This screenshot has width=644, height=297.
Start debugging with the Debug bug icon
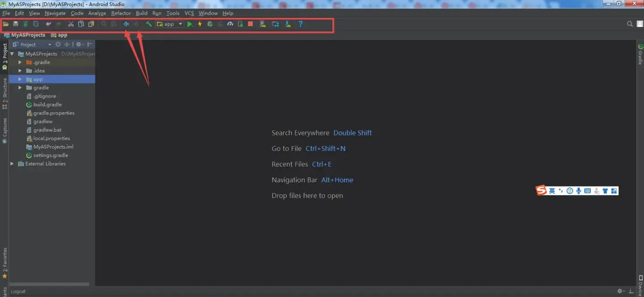click(x=210, y=24)
